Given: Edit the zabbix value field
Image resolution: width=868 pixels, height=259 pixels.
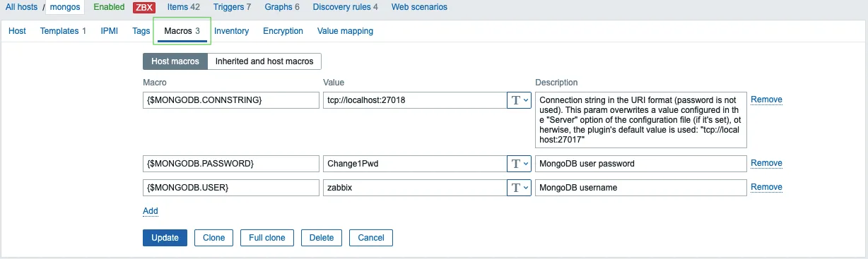Looking at the screenshot, I should pyautogui.click(x=415, y=187).
